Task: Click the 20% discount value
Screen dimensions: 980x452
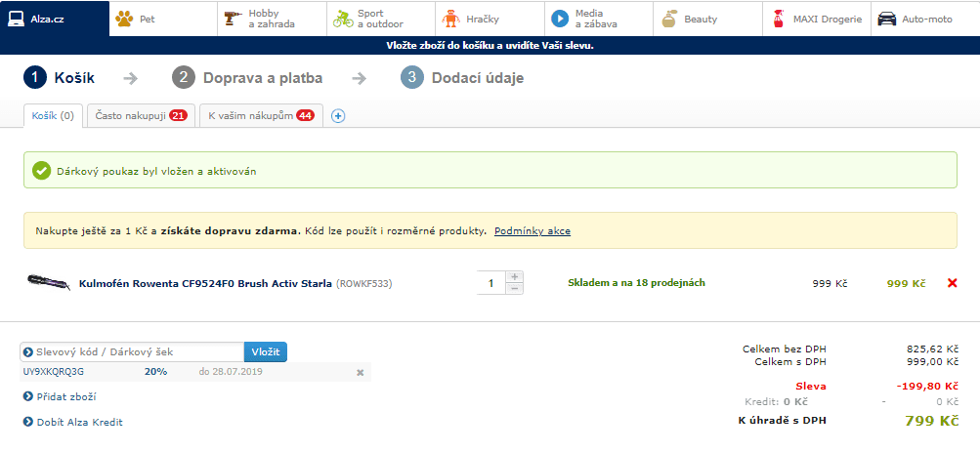Action: 155,372
